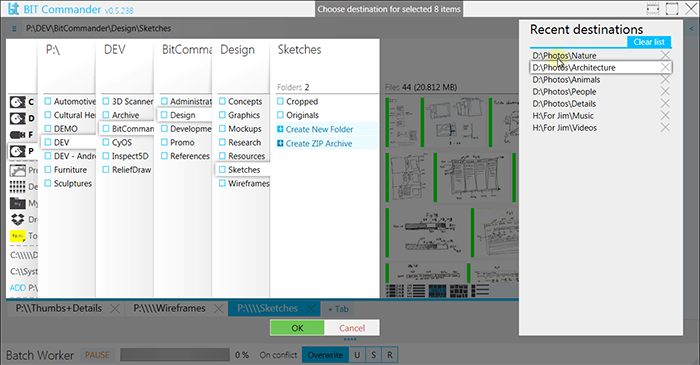Choose the R conflict option
This screenshot has width=700, height=365.
pyautogui.click(x=390, y=355)
